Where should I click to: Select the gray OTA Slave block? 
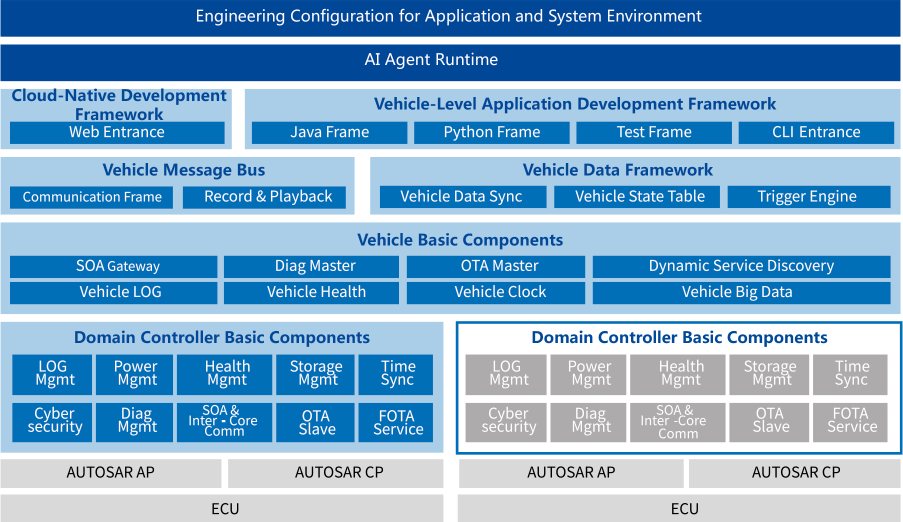pos(769,422)
